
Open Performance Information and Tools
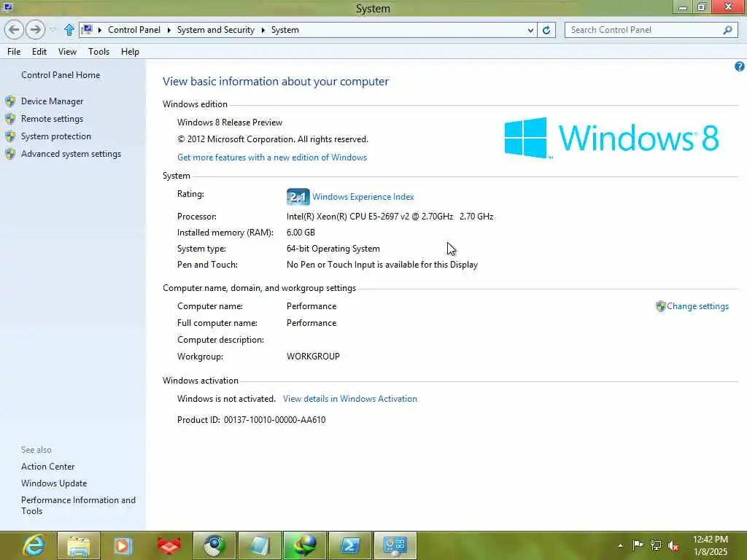click(x=78, y=505)
